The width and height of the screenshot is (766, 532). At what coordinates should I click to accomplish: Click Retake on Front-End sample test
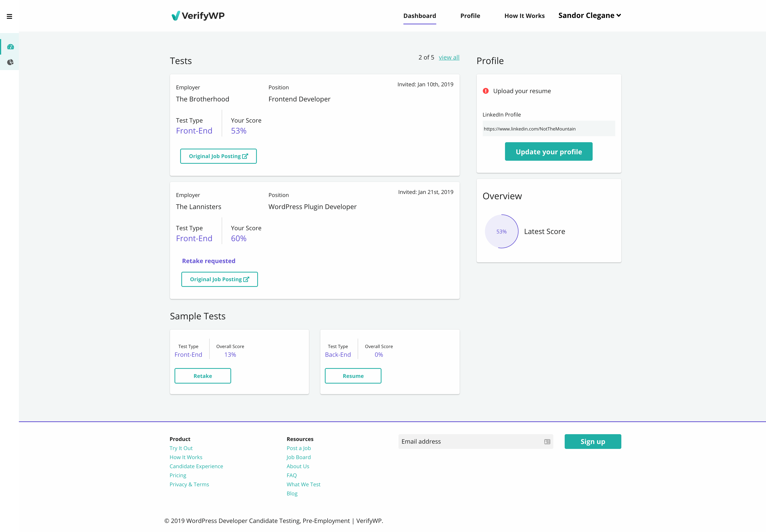(203, 376)
